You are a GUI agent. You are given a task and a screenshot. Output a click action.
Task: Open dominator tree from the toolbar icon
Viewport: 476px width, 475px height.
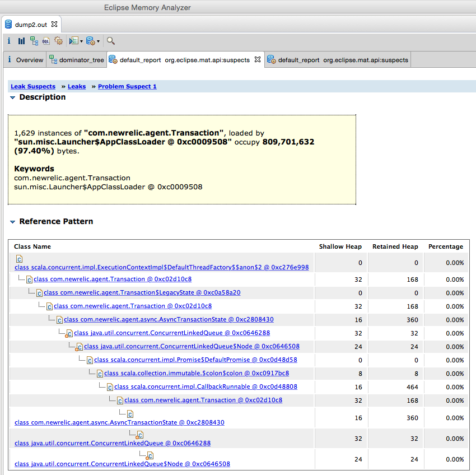[34, 41]
